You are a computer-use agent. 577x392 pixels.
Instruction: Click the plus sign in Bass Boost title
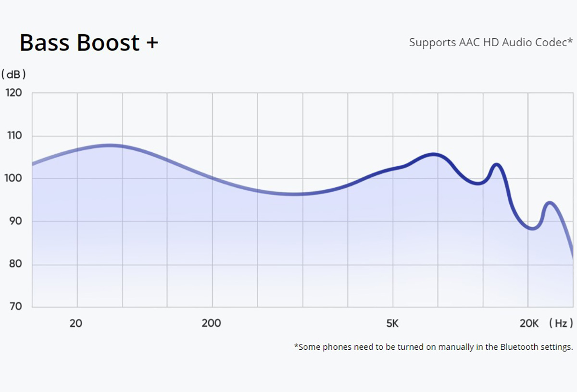click(x=152, y=43)
